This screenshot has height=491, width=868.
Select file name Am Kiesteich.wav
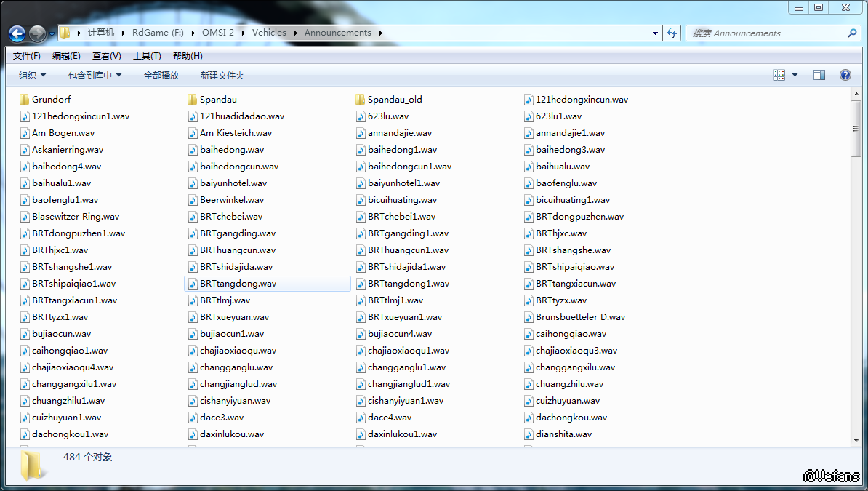[236, 133]
